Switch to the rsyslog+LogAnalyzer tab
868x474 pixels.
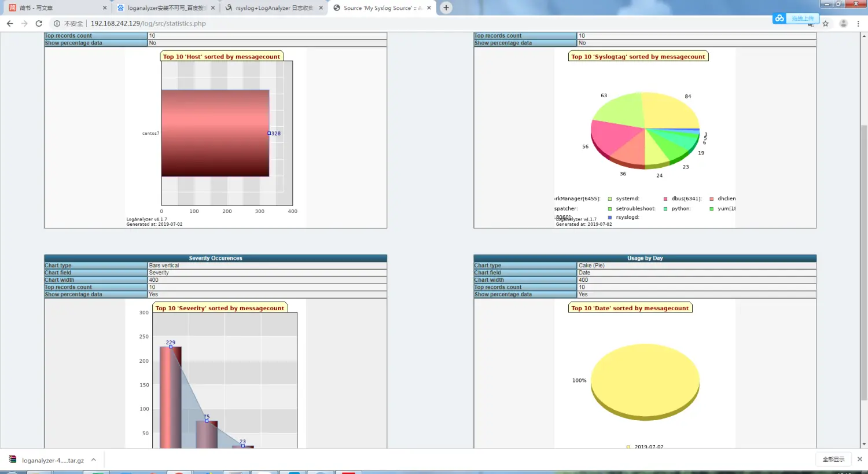273,8
